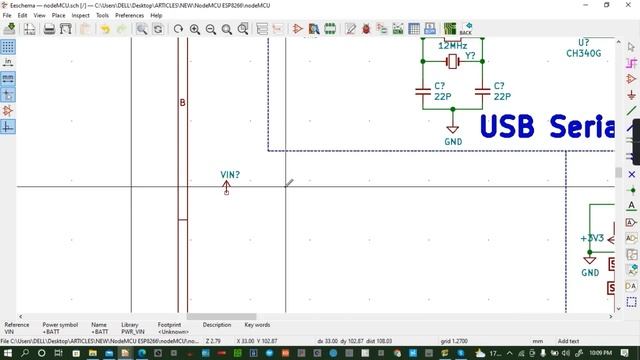
Task: Select the Place symbol tool
Action: (x=631, y=79)
